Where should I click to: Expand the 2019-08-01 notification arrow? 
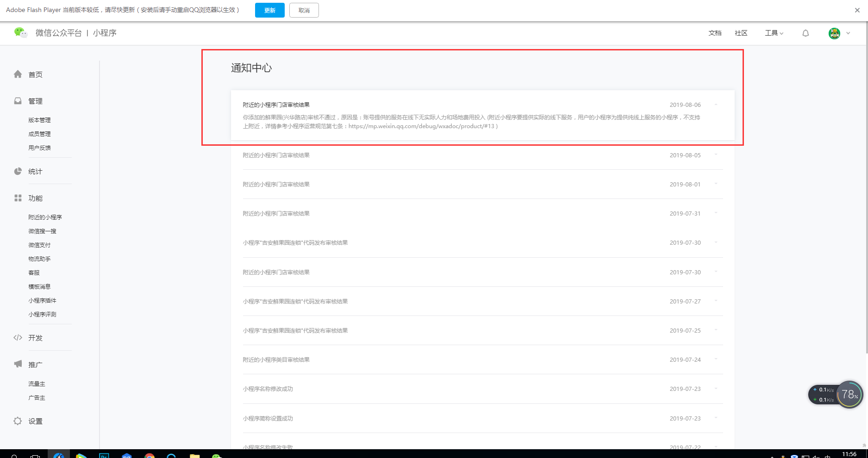click(716, 184)
